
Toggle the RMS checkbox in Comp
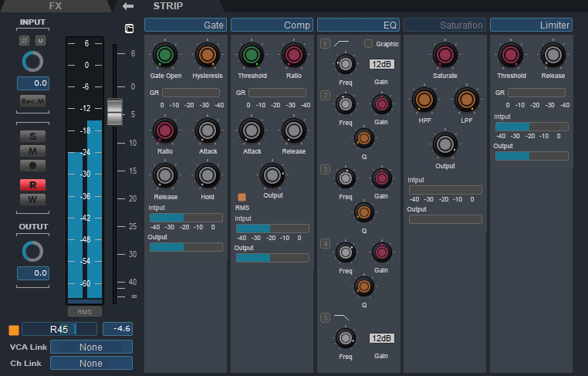pyautogui.click(x=242, y=197)
